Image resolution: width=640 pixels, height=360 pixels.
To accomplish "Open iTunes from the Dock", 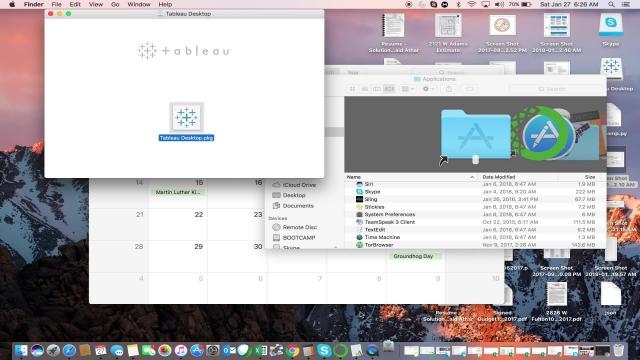I will coord(180,350).
